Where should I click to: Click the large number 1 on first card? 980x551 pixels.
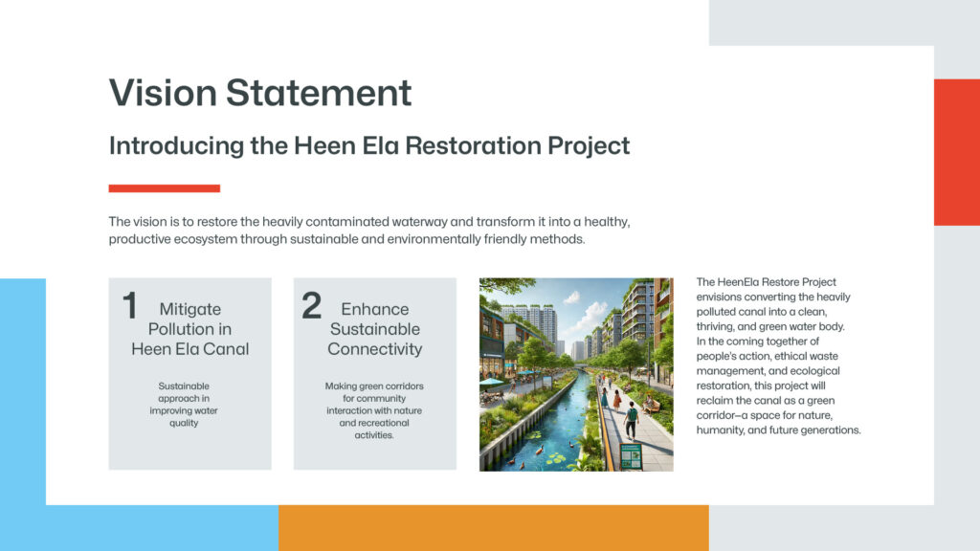tap(129, 306)
